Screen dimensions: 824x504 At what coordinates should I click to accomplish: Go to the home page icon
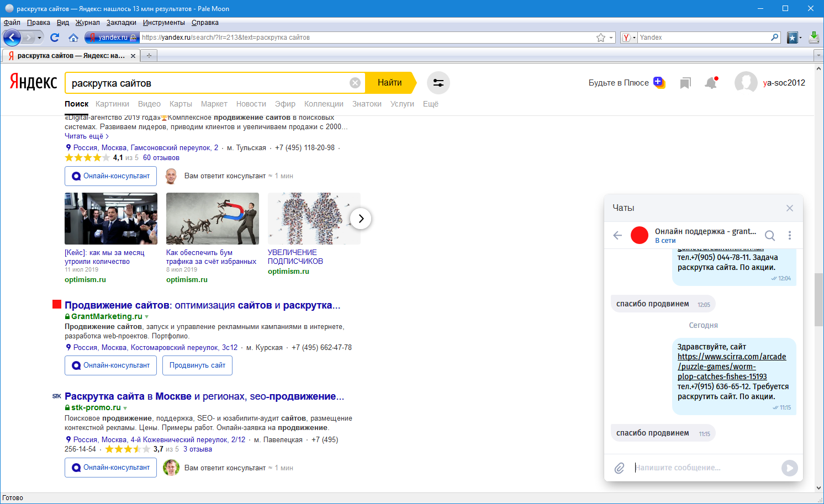[x=73, y=38]
